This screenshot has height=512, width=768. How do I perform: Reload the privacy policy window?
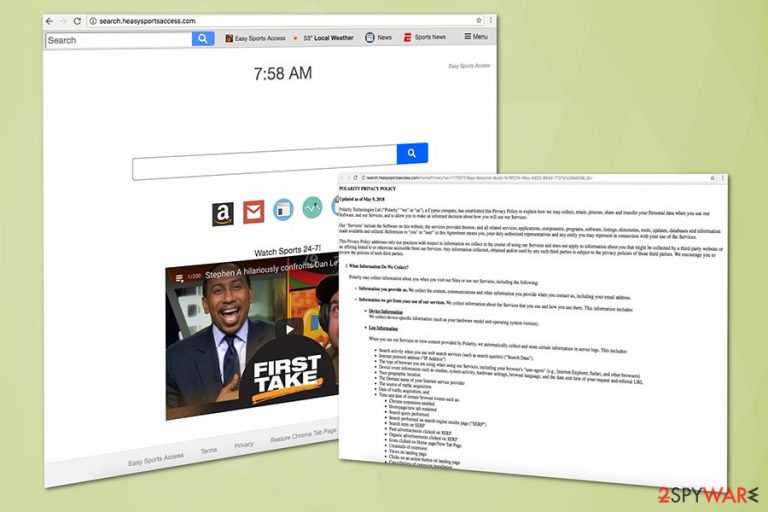(x=356, y=177)
